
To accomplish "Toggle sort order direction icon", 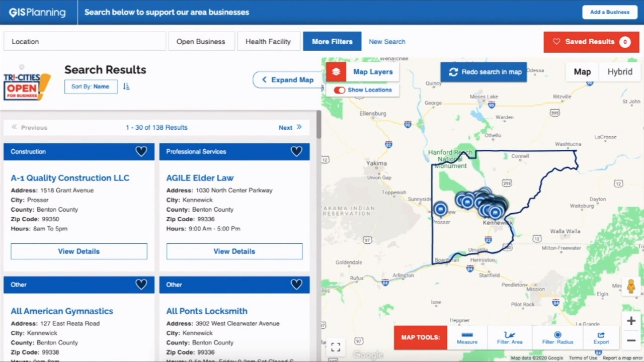I will pos(126,86).
